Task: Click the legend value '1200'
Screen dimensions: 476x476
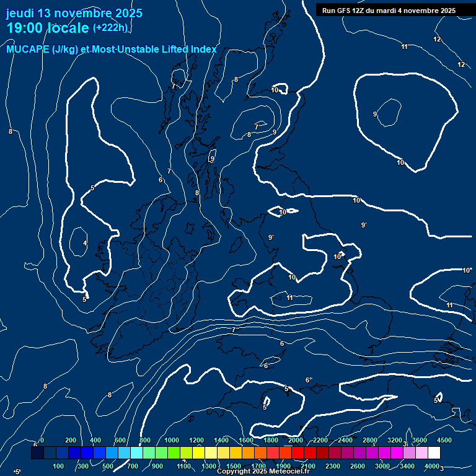Action: tap(196, 440)
